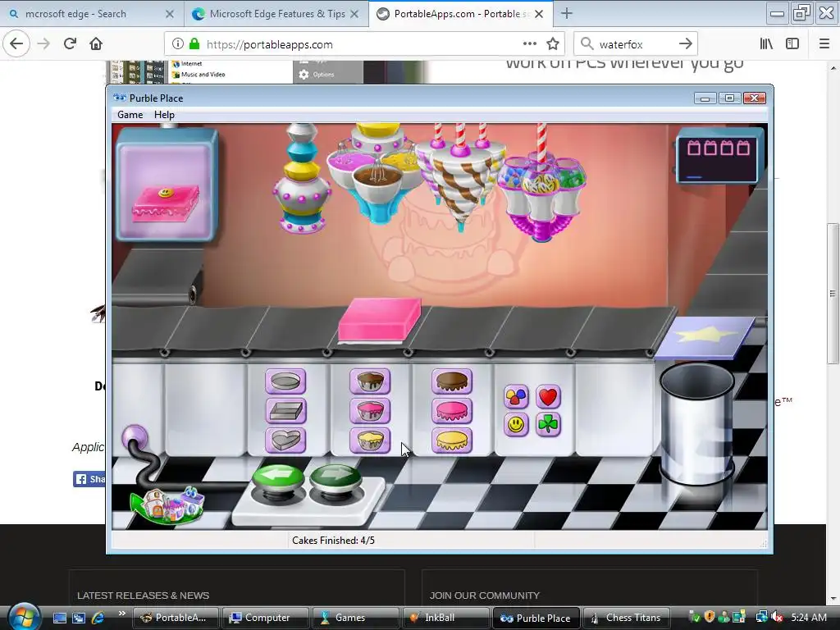Open Chess Titans from the taskbar
Viewport: 840px width, 630px height.
626,618
